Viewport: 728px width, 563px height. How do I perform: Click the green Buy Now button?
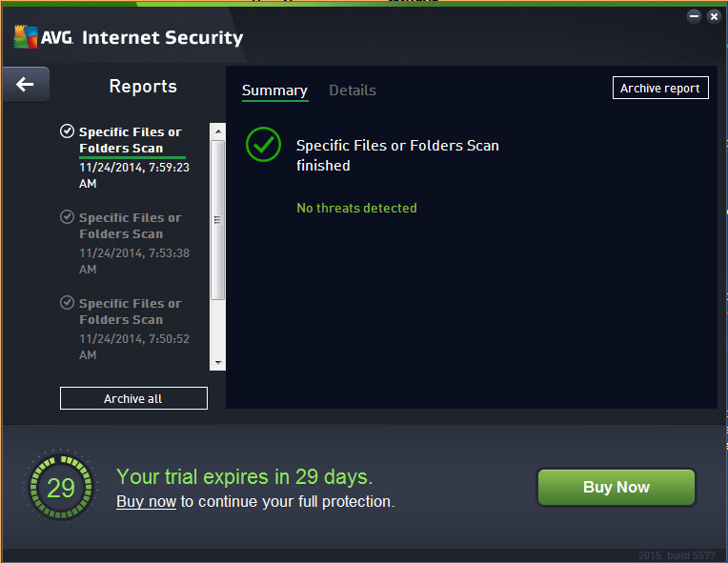[617, 487]
